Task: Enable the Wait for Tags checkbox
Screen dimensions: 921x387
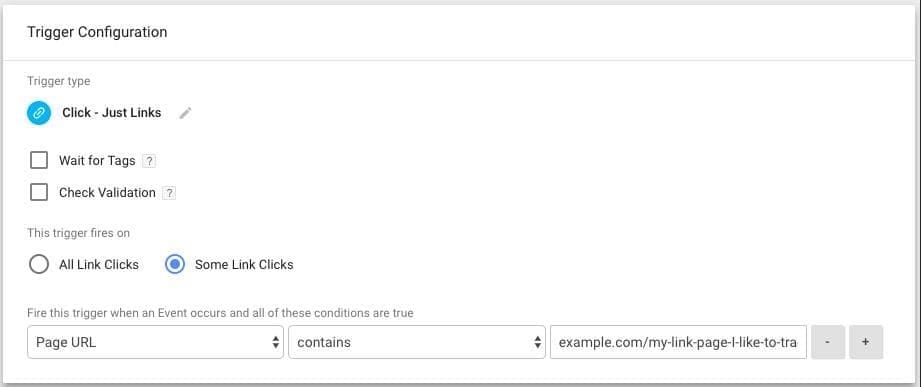Action: click(39, 160)
